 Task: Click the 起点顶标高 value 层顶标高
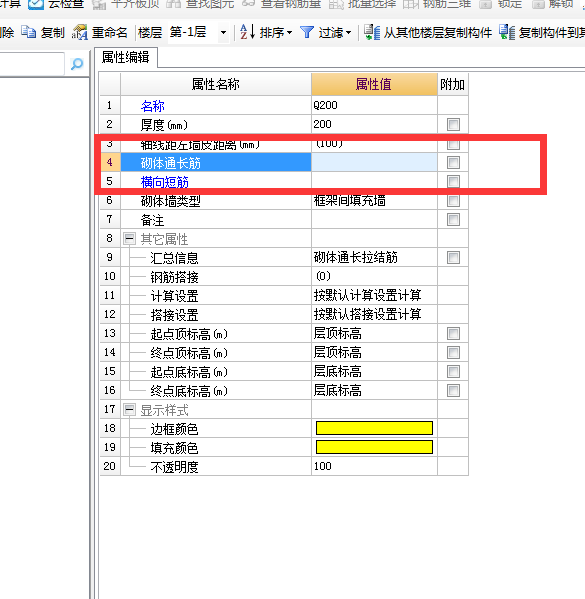point(337,333)
